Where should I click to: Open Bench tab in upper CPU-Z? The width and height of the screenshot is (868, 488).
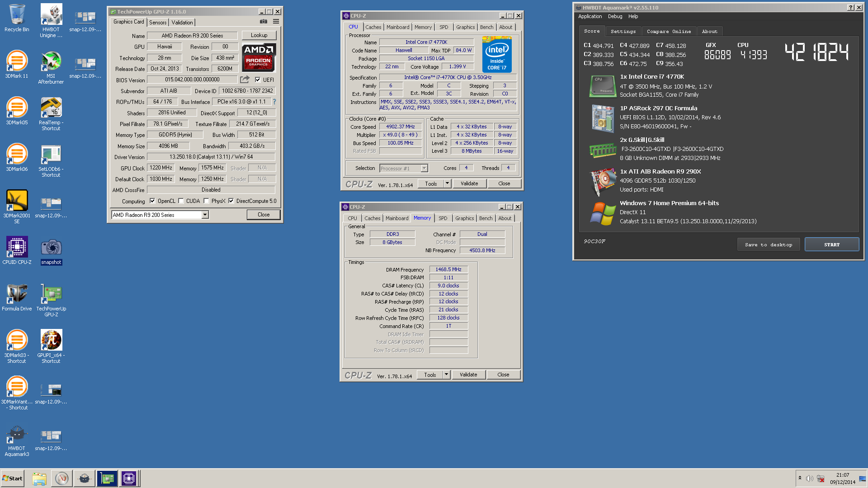pos(487,27)
